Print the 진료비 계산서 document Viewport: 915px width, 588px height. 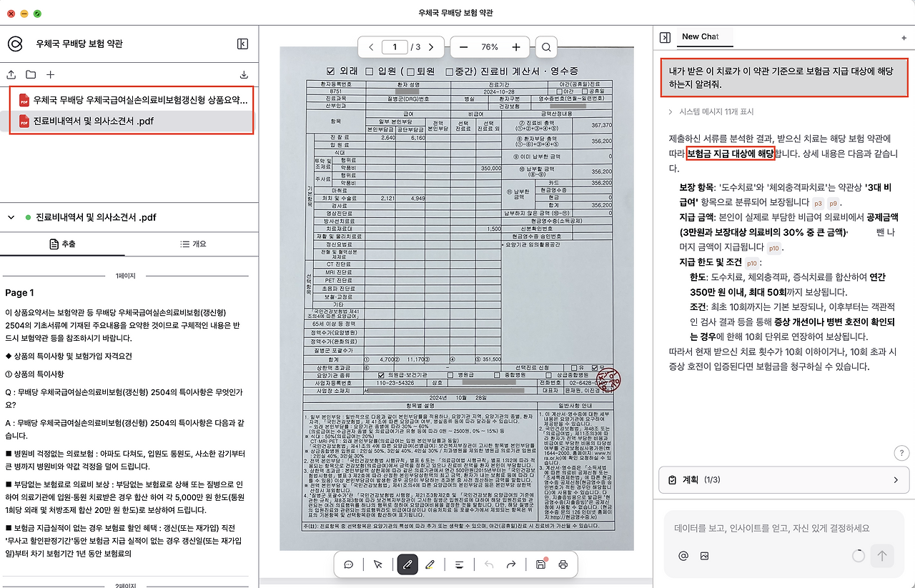click(564, 564)
